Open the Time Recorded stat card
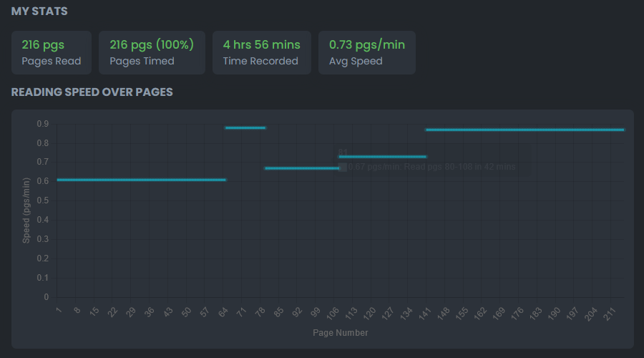644x358 pixels. [261, 52]
